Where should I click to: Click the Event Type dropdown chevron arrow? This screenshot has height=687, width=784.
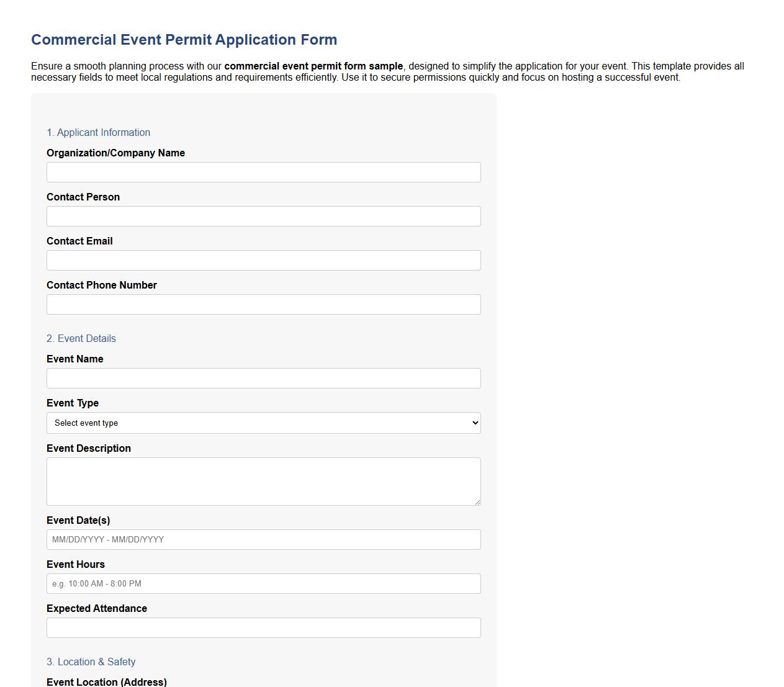(474, 423)
